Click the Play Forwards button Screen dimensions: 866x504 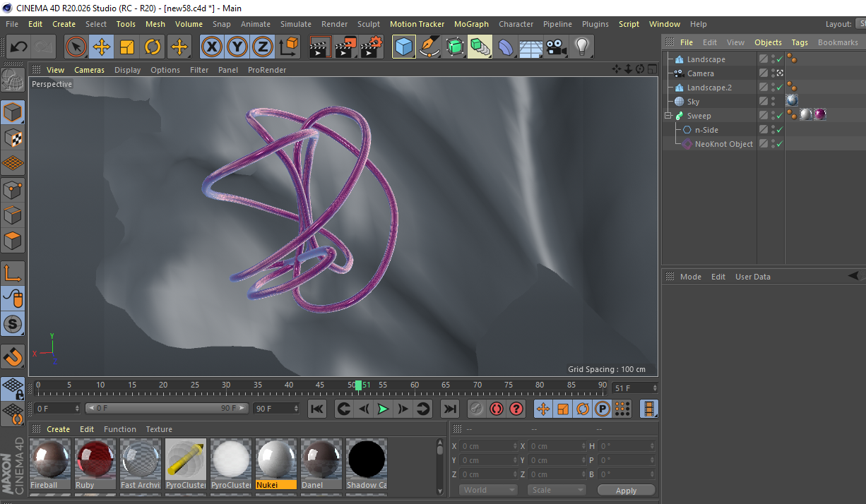click(383, 409)
